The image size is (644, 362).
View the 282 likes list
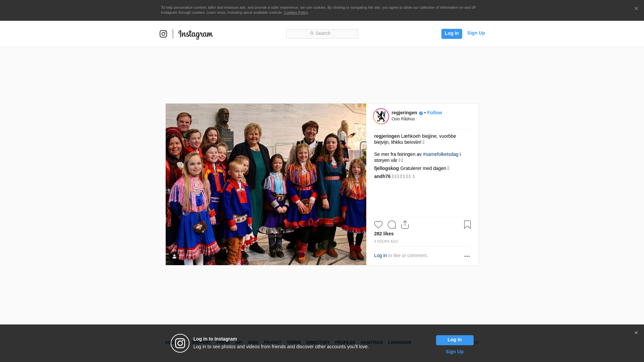coord(384,234)
